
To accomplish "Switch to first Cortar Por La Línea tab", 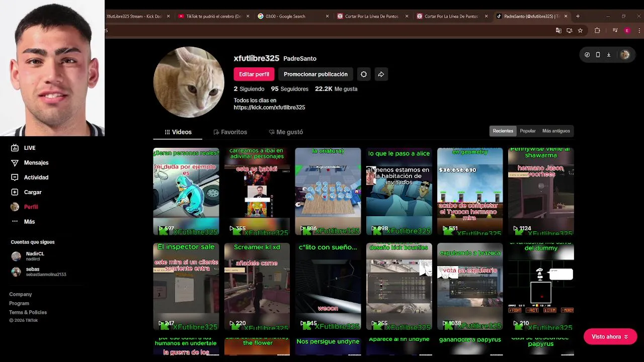I will click(372, 16).
